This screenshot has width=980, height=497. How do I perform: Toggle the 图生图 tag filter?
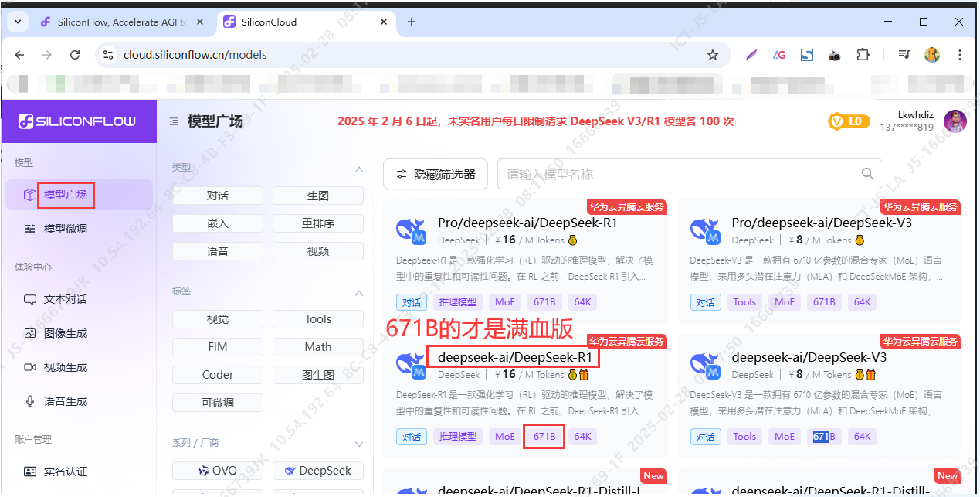click(x=318, y=375)
